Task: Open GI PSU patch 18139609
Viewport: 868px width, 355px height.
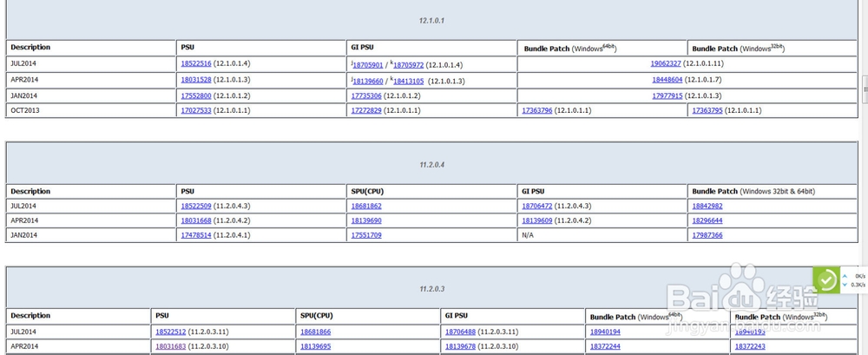Action: [x=537, y=220]
